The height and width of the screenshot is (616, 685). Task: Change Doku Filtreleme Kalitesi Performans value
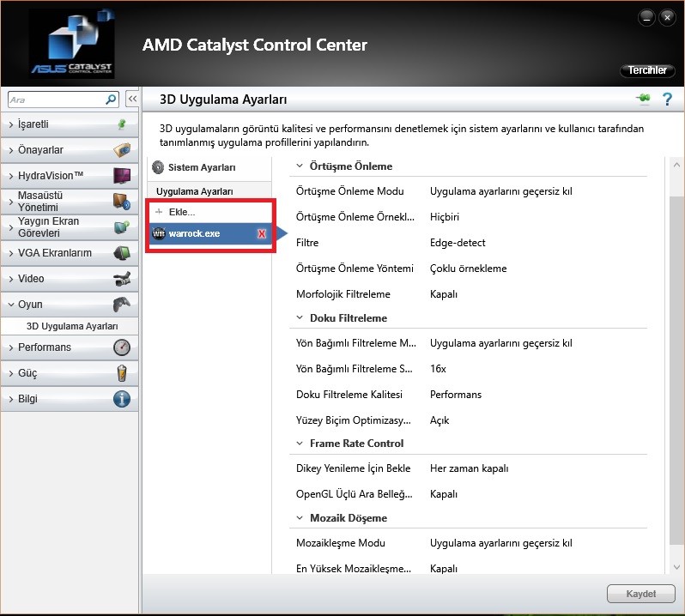click(456, 395)
